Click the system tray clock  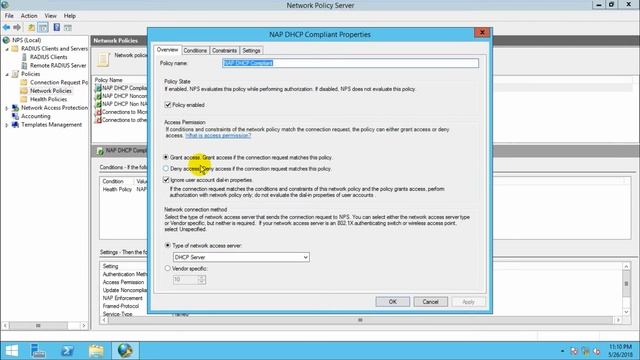click(620, 351)
